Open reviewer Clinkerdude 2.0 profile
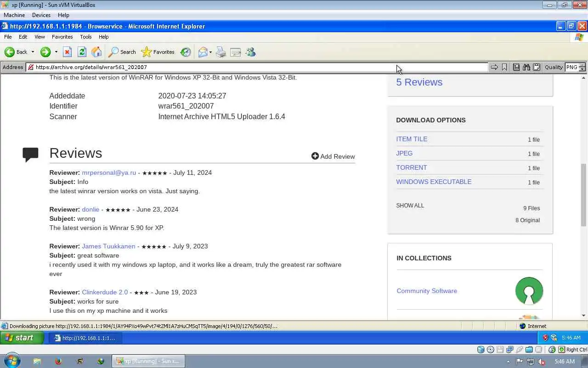This screenshot has width=588, height=368. click(x=105, y=292)
